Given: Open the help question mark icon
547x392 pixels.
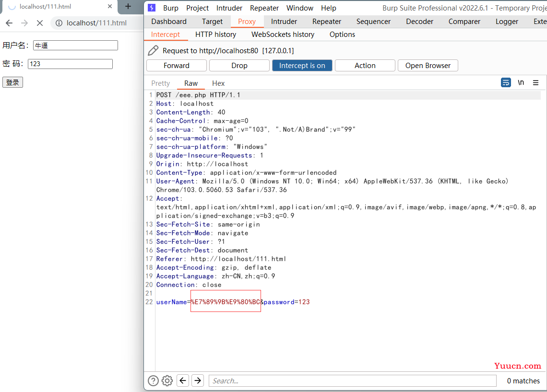Looking at the screenshot, I should click(153, 381).
